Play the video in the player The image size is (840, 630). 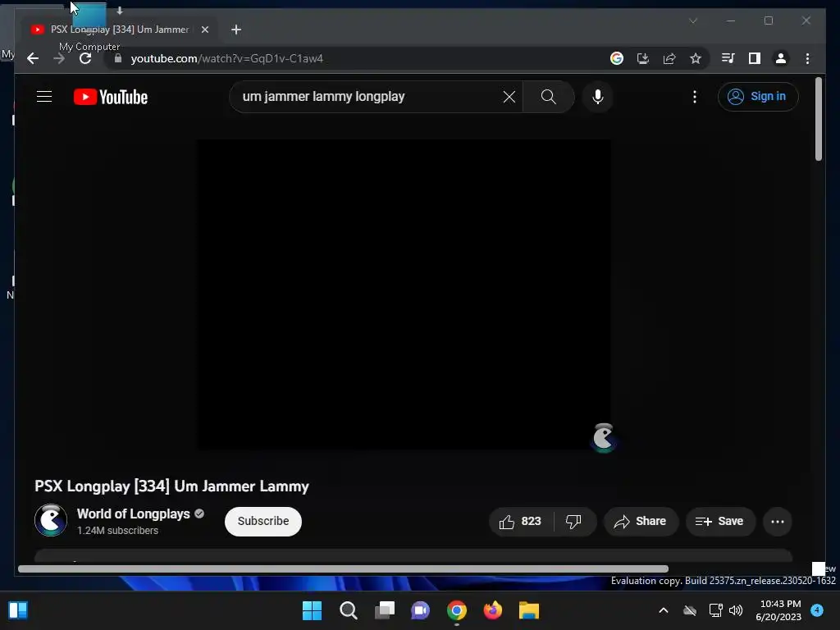404,294
